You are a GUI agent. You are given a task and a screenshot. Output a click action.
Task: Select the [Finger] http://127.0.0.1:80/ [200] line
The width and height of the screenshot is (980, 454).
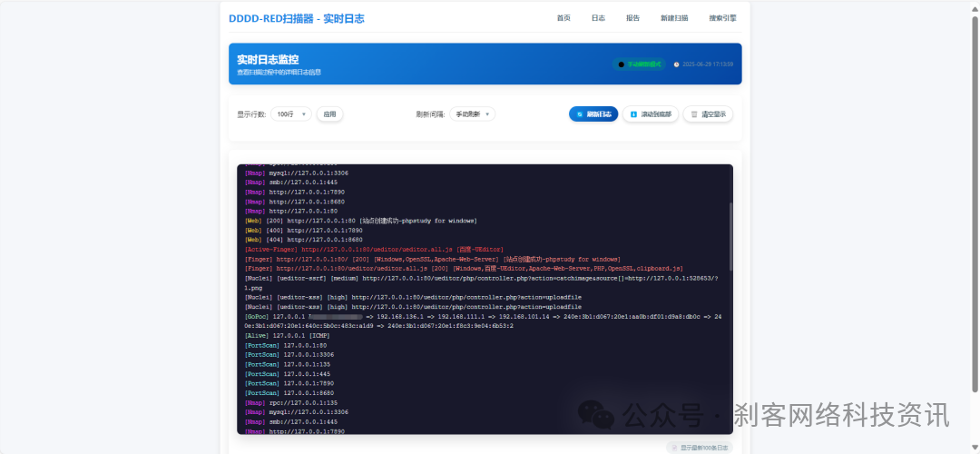pyautogui.click(x=433, y=259)
